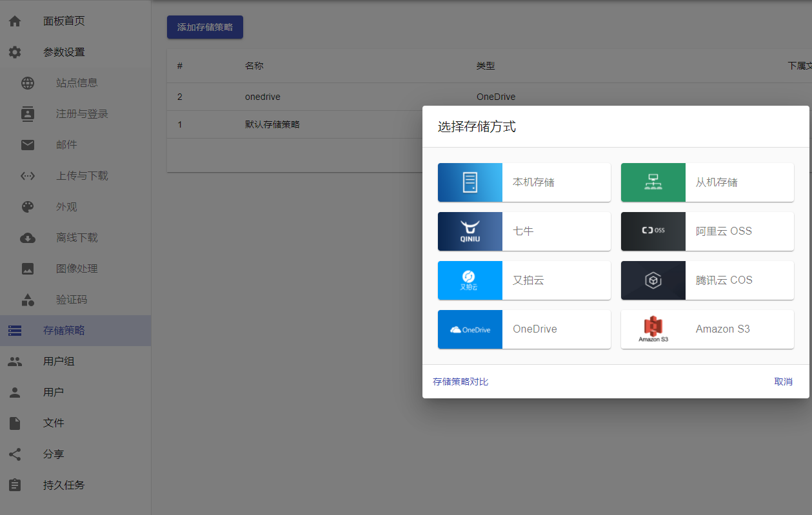Click the gear icon beside 参数设置
This screenshot has height=515, width=812.
[15, 52]
